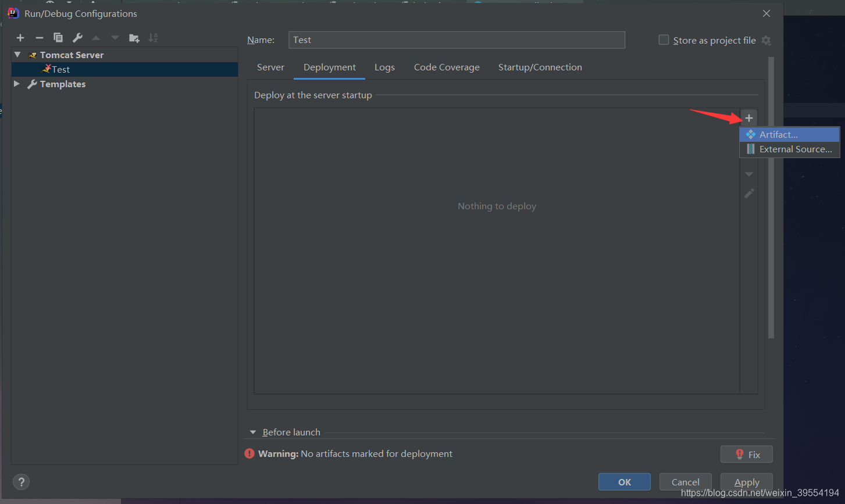Image resolution: width=845 pixels, height=504 pixels.
Task: Go to Code Coverage tab
Action: 447,67
